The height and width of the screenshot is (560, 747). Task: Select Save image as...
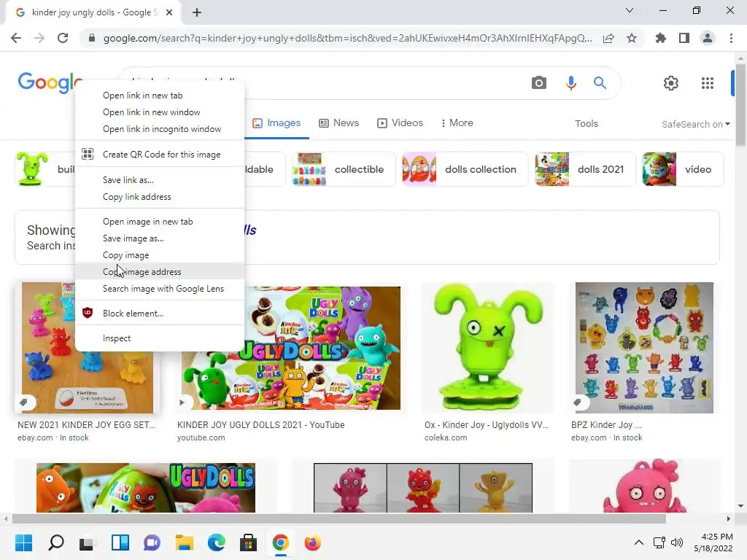(x=160, y=238)
